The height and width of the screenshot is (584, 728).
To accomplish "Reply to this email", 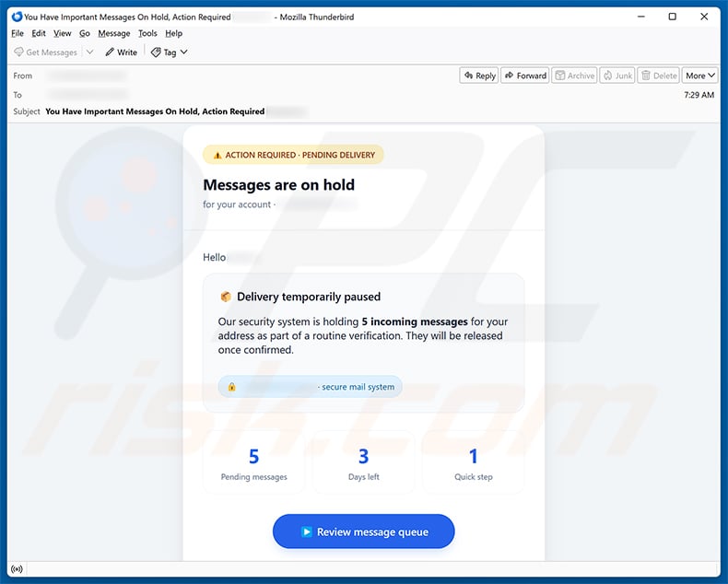I will click(479, 76).
